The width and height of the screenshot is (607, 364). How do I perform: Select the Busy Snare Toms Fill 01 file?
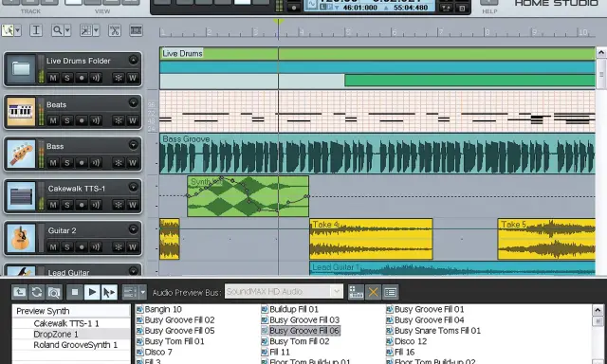(437, 331)
